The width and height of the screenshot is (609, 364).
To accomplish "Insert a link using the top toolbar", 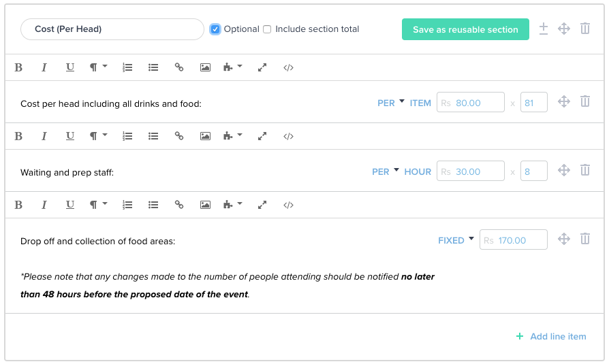I will [179, 67].
